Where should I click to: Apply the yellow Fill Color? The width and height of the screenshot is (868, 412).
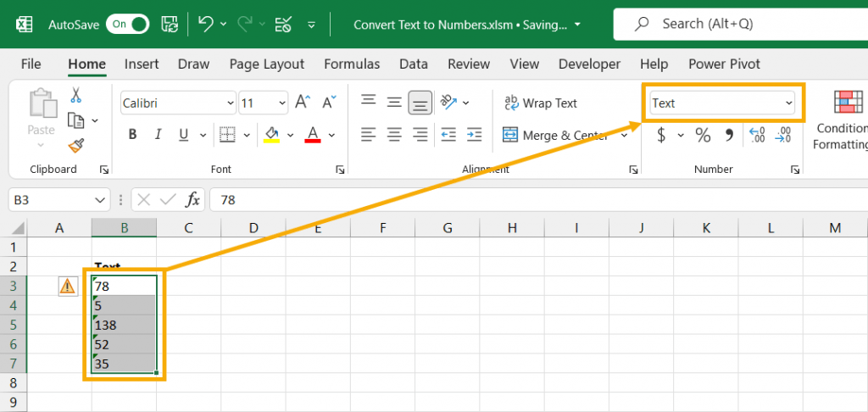coord(272,135)
